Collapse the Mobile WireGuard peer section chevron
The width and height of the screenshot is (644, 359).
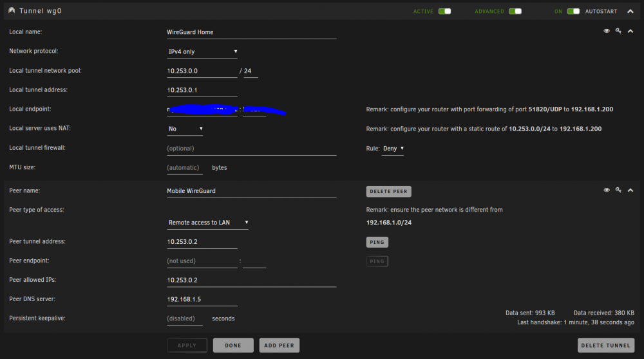(630, 190)
